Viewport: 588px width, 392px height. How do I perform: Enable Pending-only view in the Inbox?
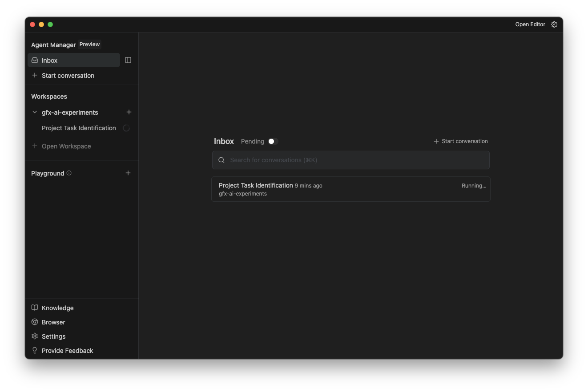(x=273, y=141)
